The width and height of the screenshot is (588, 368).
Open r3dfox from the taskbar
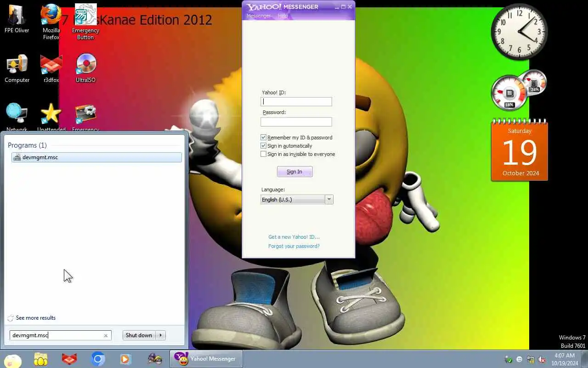pyautogui.click(x=69, y=359)
